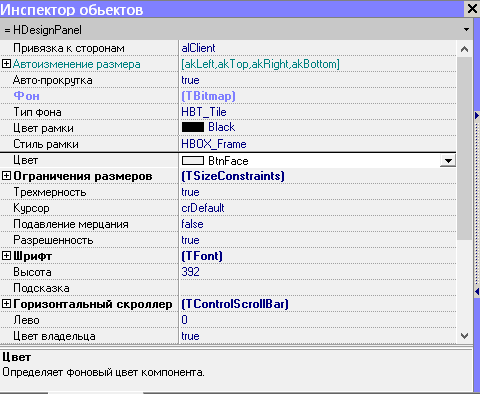Select the Лево property
This screenshot has height=394, width=480.
[26, 320]
